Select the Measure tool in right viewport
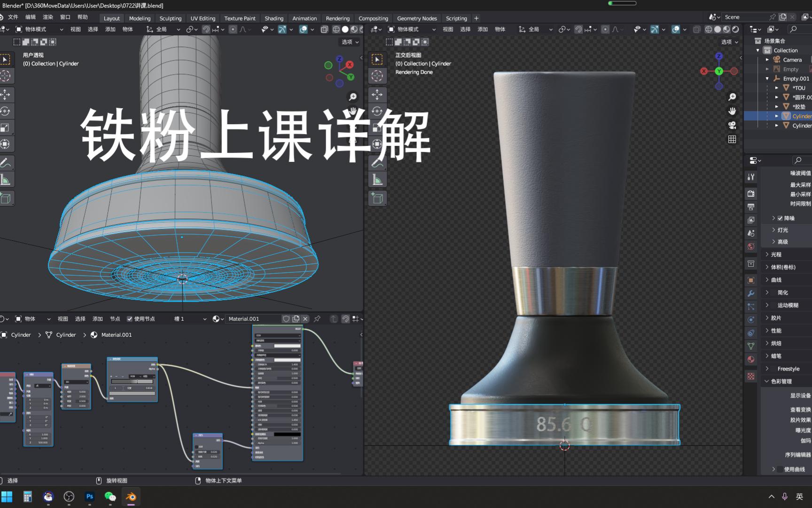 pyautogui.click(x=377, y=179)
